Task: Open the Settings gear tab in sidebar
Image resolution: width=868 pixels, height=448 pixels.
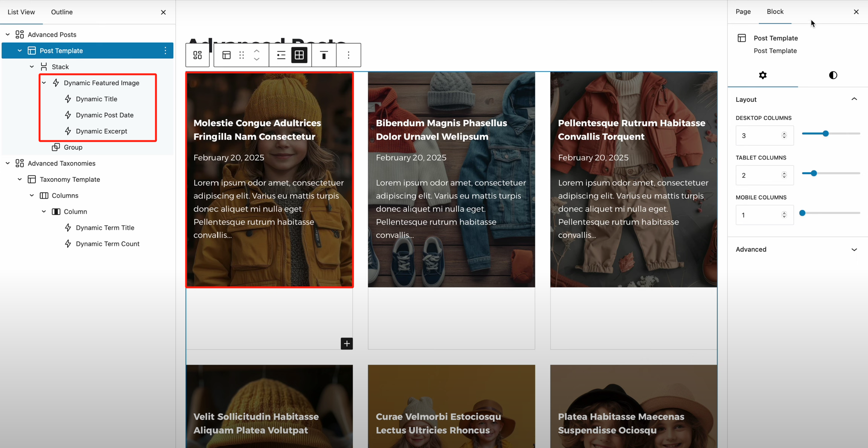Action: [763, 75]
